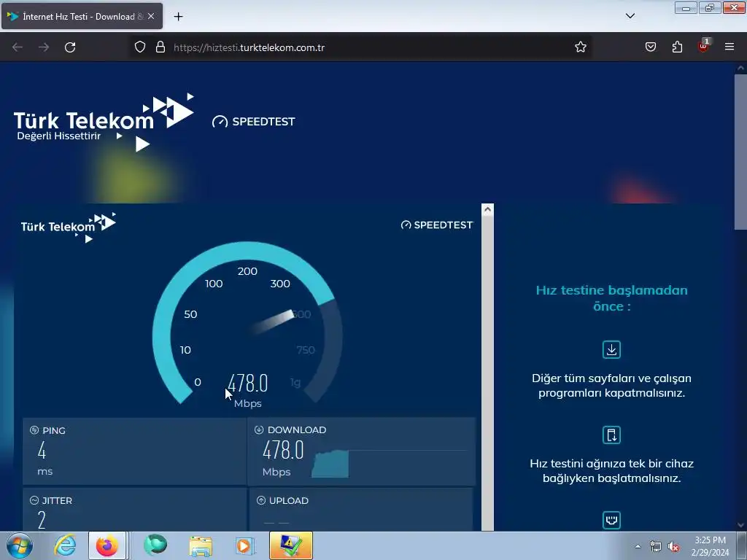This screenshot has height=560, width=747.
Task: Click the widget vertical scrollbar track
Action: pos(487,373)
